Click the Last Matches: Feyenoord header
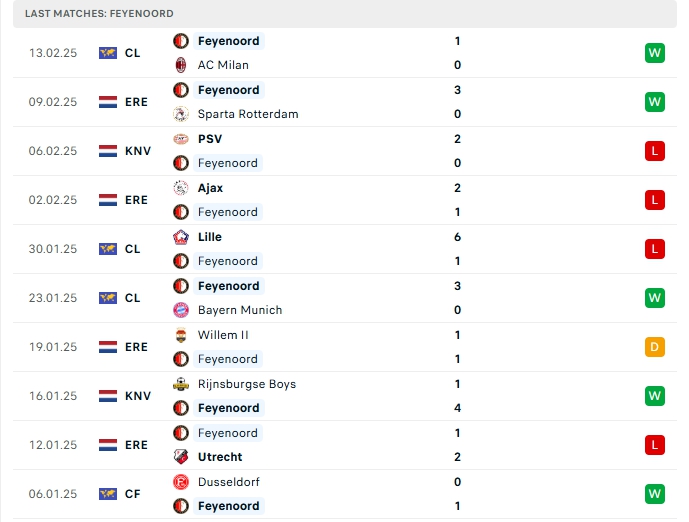Image resolution: width=689 pixels, height=522 pixels. (99, 14)
